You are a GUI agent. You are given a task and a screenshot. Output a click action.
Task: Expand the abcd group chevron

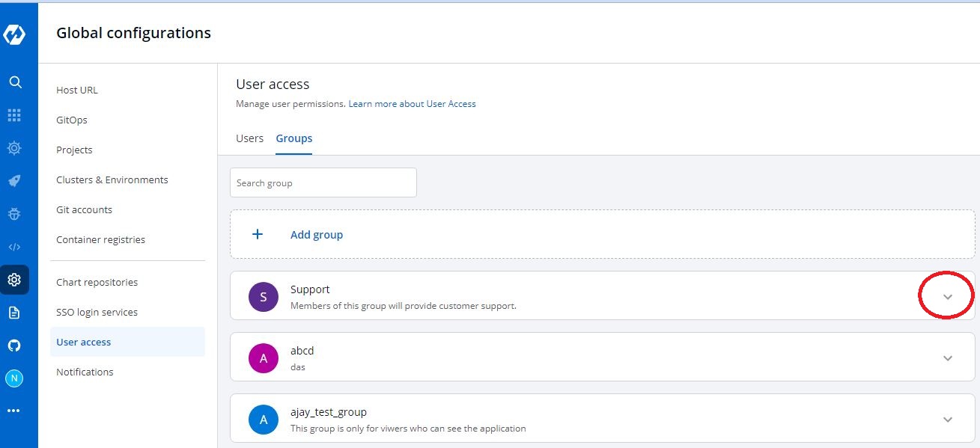pyautogui.click(x=947, y=358)
